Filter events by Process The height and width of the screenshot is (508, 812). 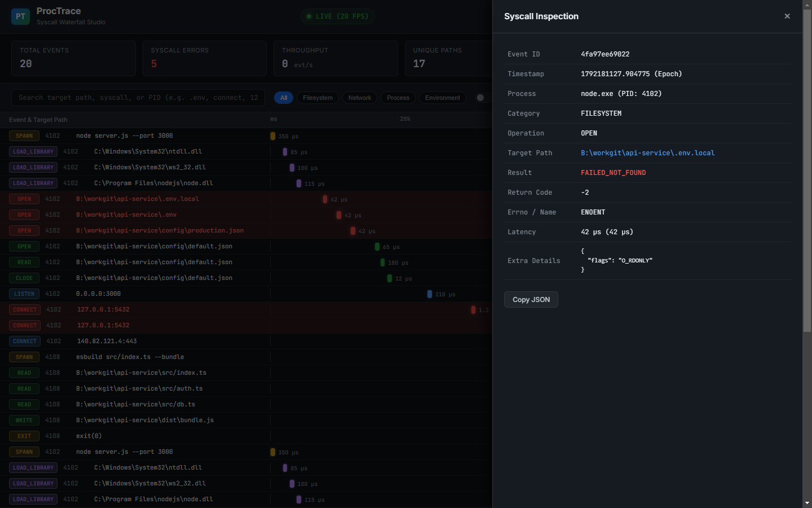pos(398,98)
